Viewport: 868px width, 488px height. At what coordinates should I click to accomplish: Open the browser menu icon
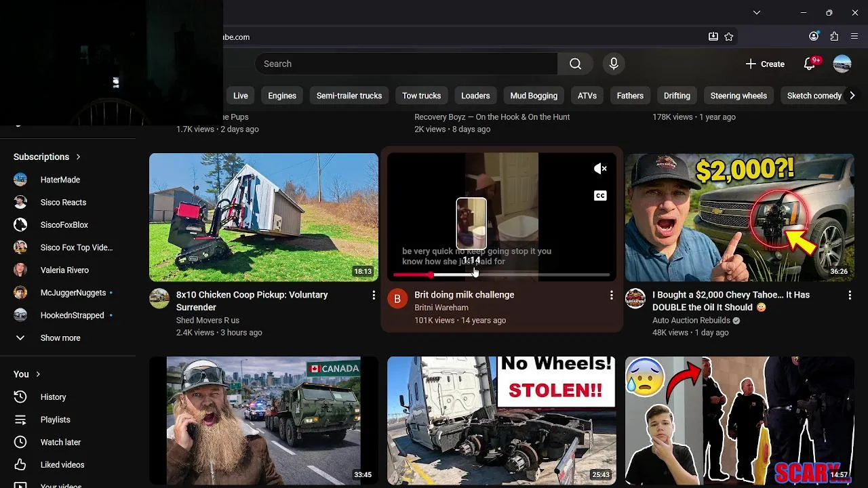(854, 37)
